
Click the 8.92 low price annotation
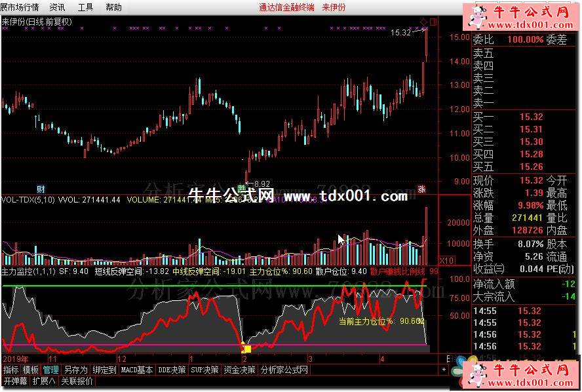point(262,184)
